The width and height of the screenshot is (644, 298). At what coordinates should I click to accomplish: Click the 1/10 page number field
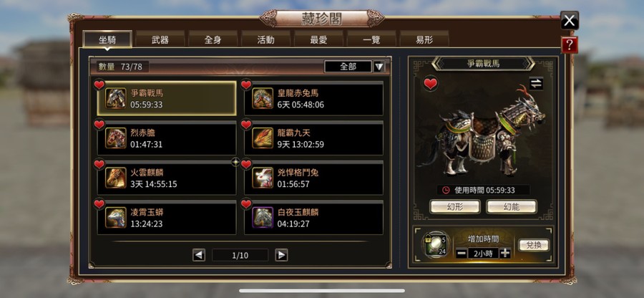[240, 255]
